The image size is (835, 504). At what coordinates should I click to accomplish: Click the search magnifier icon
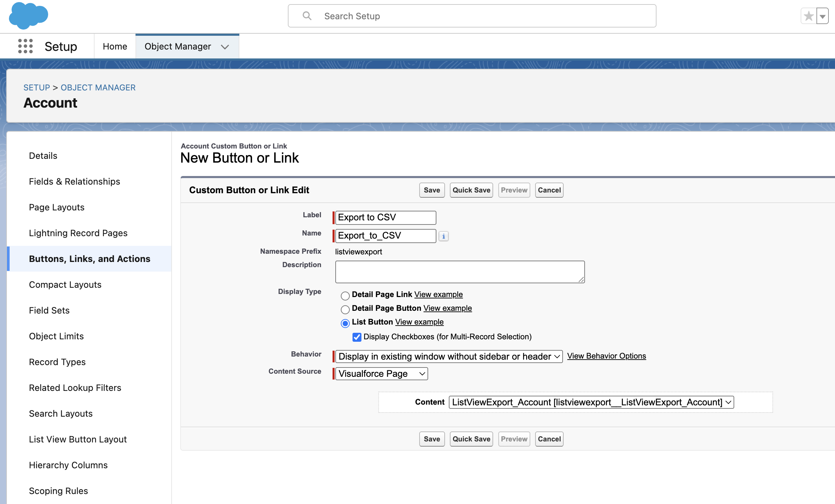pyautogui.click(x=307, y=16)
